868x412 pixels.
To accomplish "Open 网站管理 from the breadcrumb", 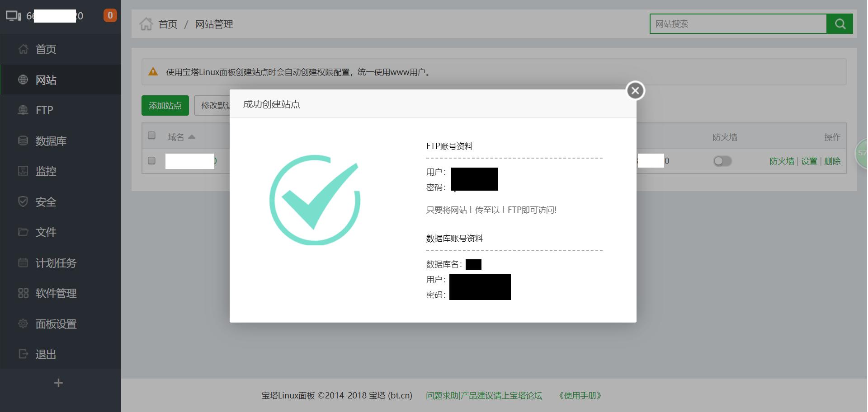I will (214, 24).
